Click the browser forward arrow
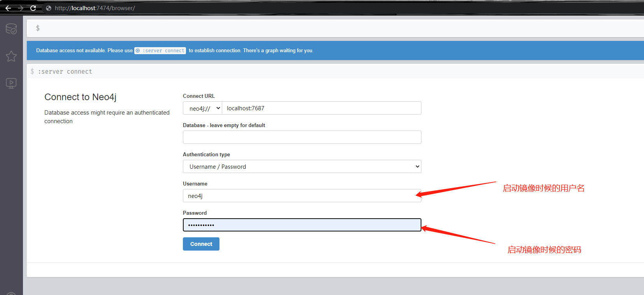Viewport: 644px width, 295px height. point(21,8)
